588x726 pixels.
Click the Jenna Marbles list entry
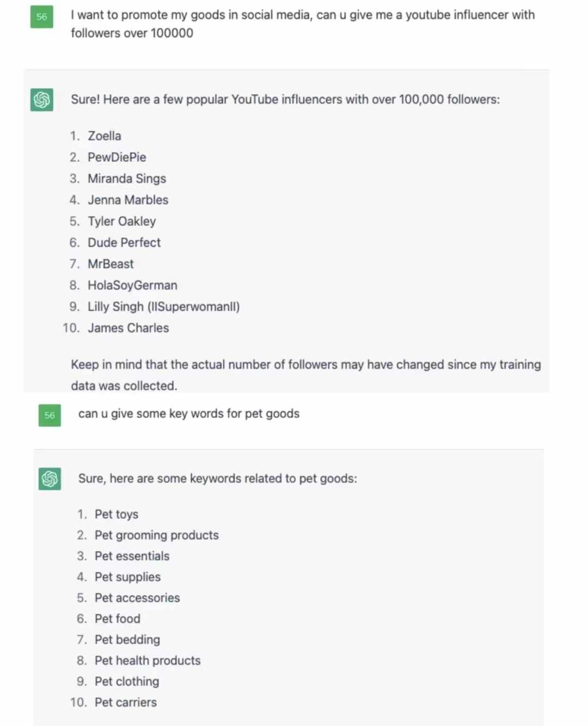coord(128,200)
